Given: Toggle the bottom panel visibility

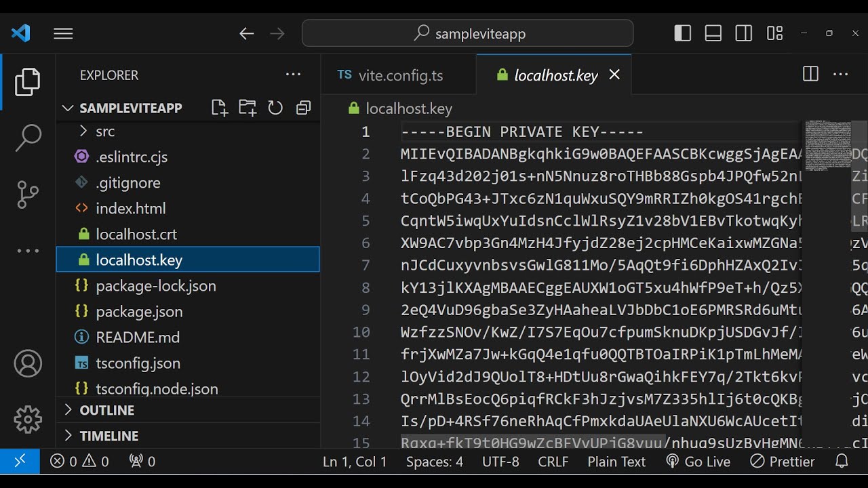Looking at the screenshot, I should [713, 33].
